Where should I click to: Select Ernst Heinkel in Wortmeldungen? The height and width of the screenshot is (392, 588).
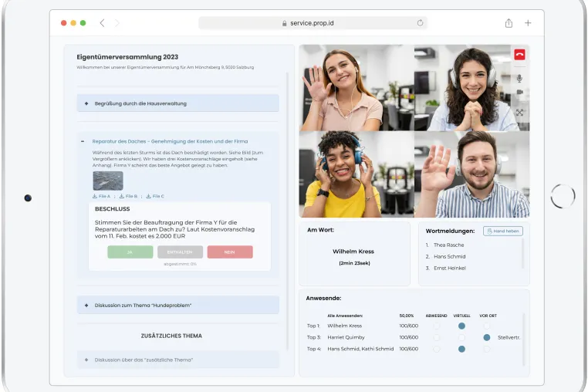450,269
